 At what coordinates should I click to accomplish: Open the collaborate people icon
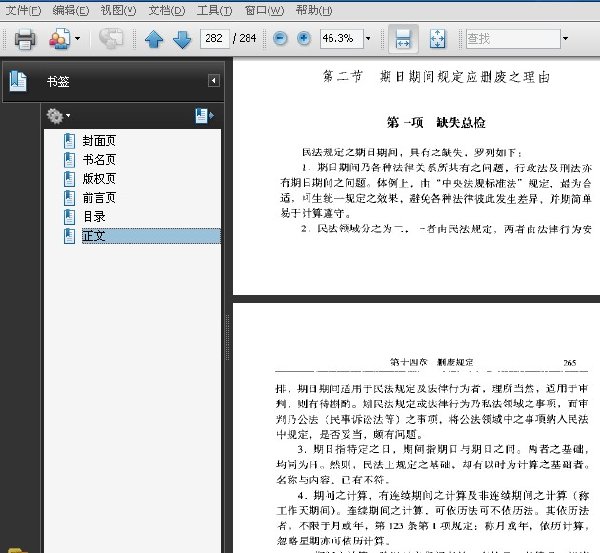click(x=60, y=39)
